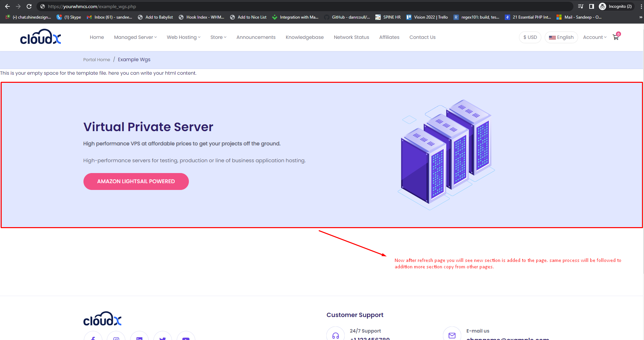Image resolution: width=644 pixels, height=340 pixels.
Task: Click the headset 24/7 Support icon
Action: point(335,335)
